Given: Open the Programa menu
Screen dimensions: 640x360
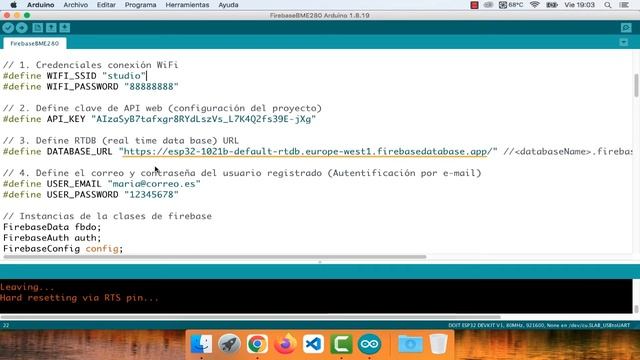Looking at the screenshot, I should point(140,5).
